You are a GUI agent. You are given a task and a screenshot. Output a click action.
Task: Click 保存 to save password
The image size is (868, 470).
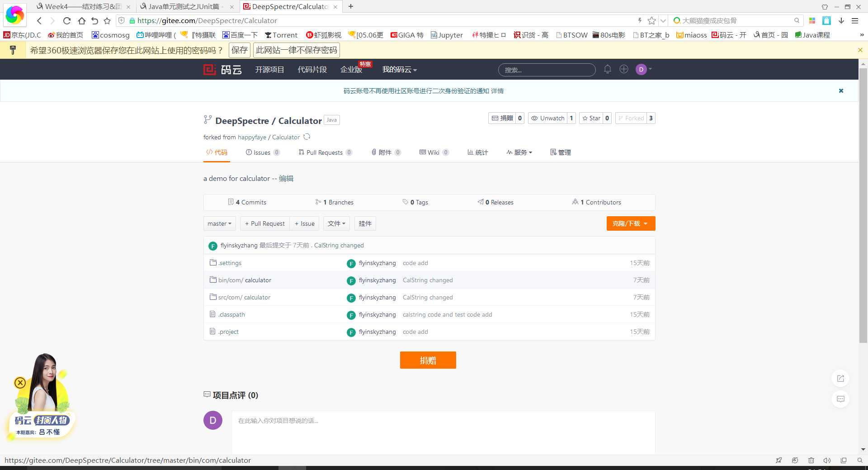click(240, 50)
